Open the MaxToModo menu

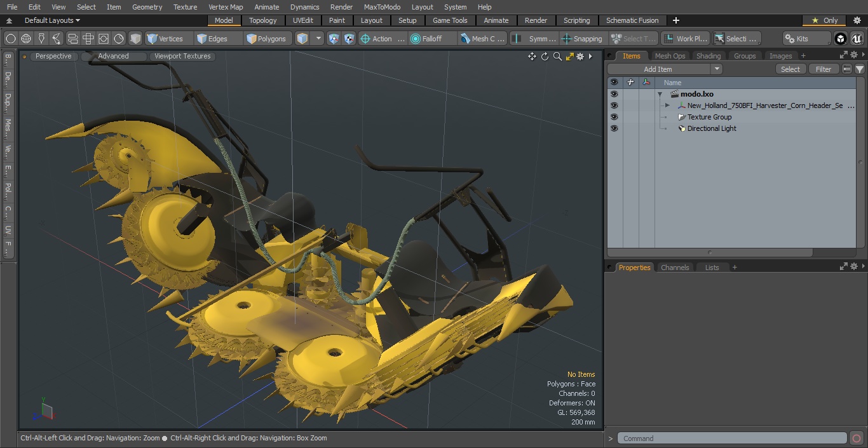(382, 7)
